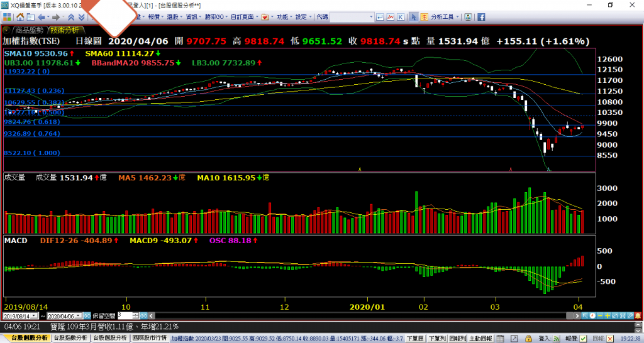Screen dimensions: 644x343
Task: Switch to the 商品盤勢 tab
Action: coord(29,30)
